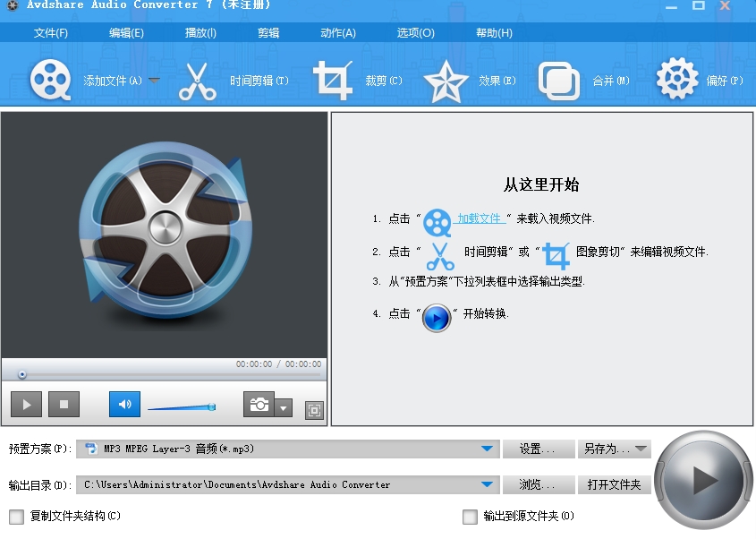The height and width of the screenshot is (539, 756).
Task: Click the Open Folder (打开文件夹) button
Action: coord(615,484)
